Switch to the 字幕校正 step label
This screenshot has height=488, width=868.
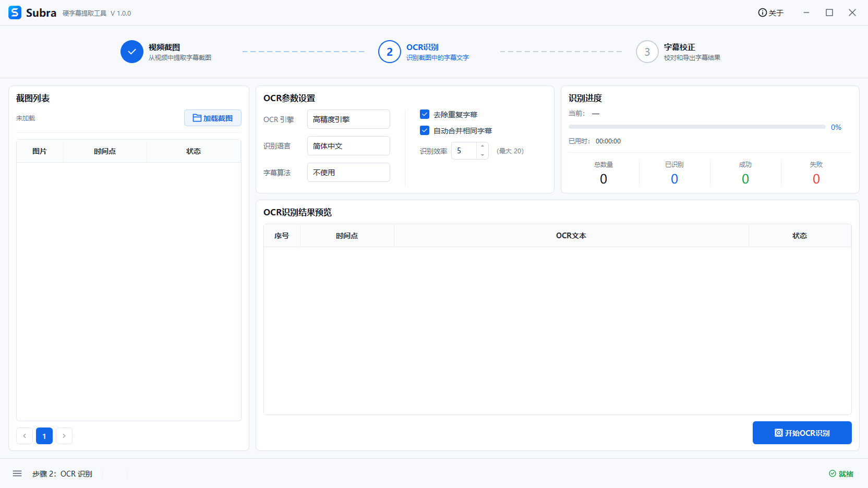tap(679, 47)
